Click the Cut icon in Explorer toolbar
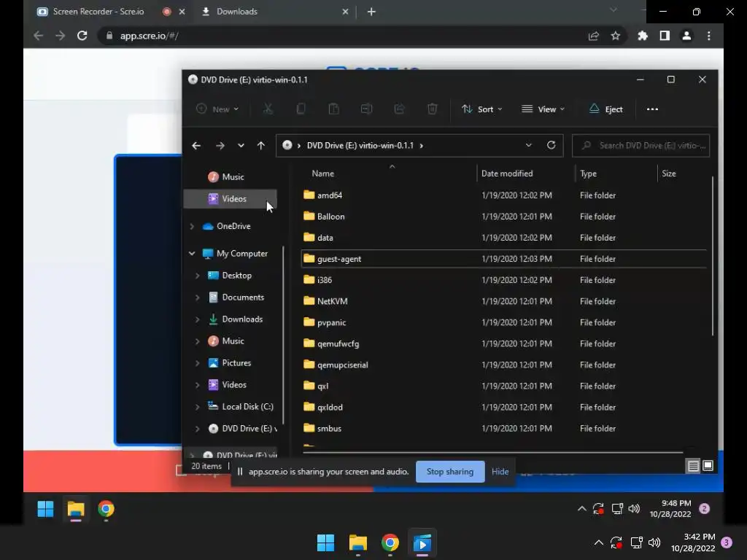 tap(268, 109)
